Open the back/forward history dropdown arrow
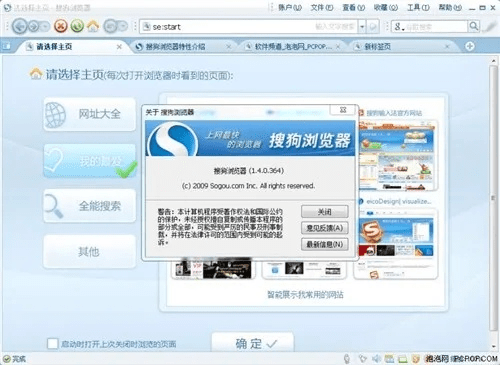The height and width of the screenshot is (365, 500). tap(45, 26)
